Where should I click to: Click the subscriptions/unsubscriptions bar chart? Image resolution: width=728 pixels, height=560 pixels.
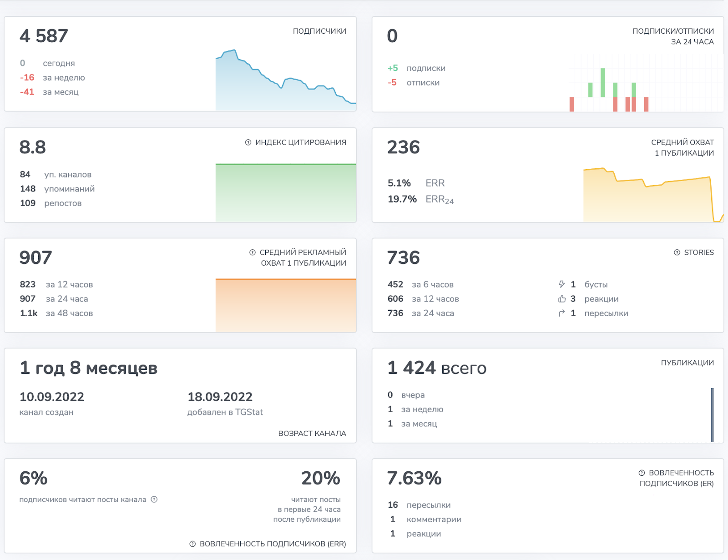click(x=645, y=83)
